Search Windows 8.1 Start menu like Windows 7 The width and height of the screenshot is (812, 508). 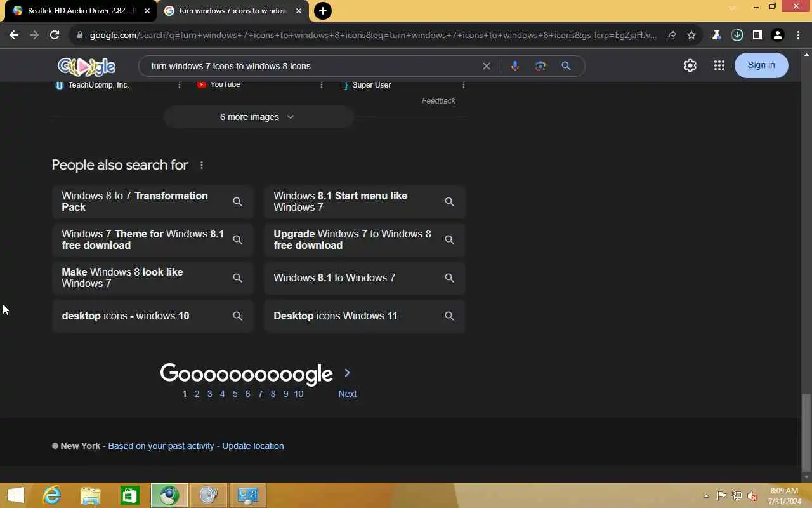[365, 202]
